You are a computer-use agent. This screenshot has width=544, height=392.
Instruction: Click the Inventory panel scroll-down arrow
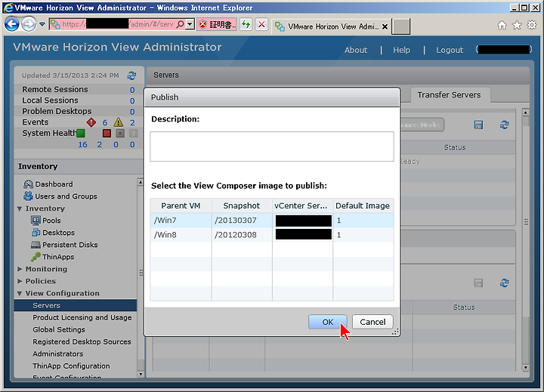click(x=141, y=374)
